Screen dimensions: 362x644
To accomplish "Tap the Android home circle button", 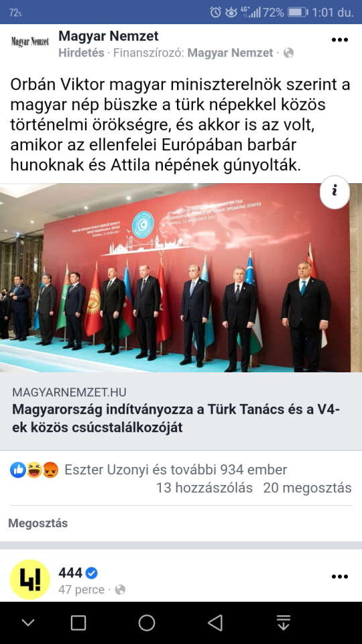I will coord(147,623).
